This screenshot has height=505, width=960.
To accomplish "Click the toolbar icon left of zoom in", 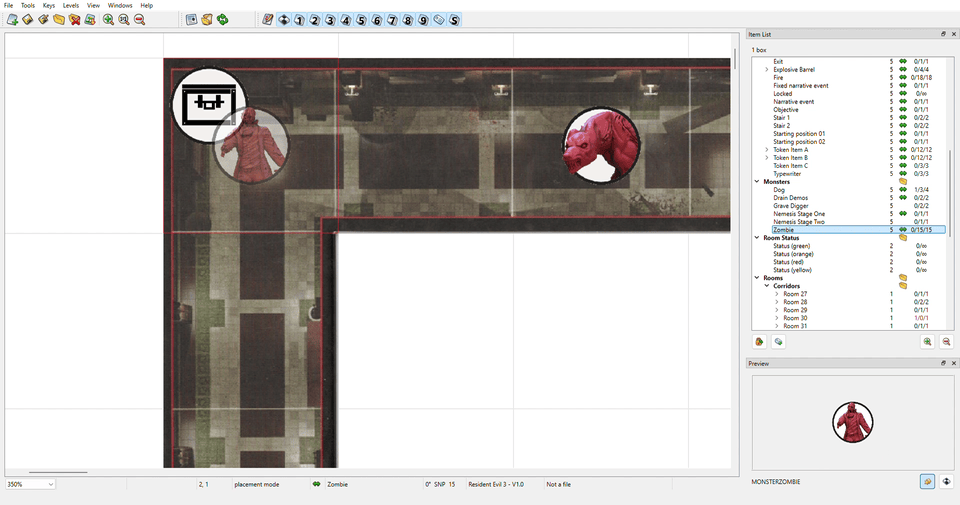I will [x=90, y=20].
